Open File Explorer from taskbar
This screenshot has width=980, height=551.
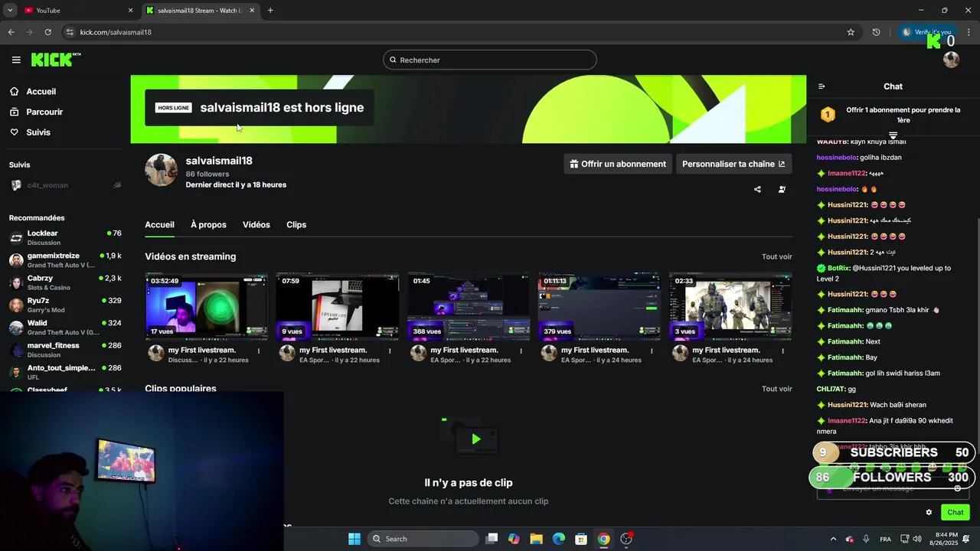click(536, 539)
